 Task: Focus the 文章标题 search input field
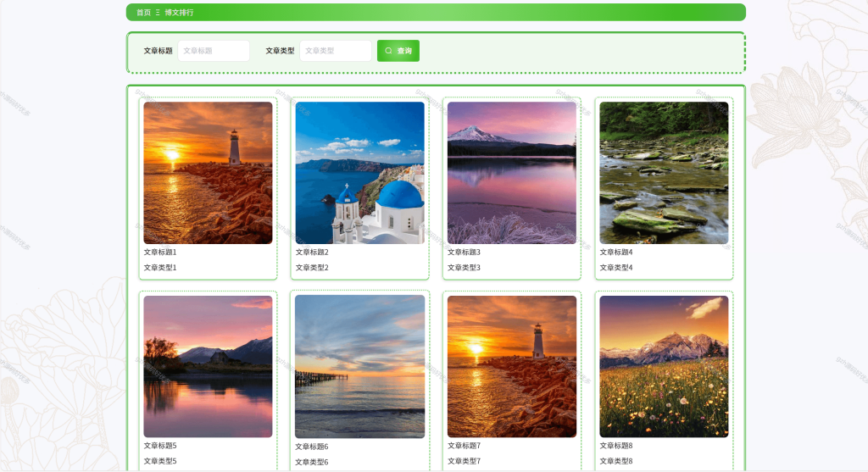coord(214,51)
